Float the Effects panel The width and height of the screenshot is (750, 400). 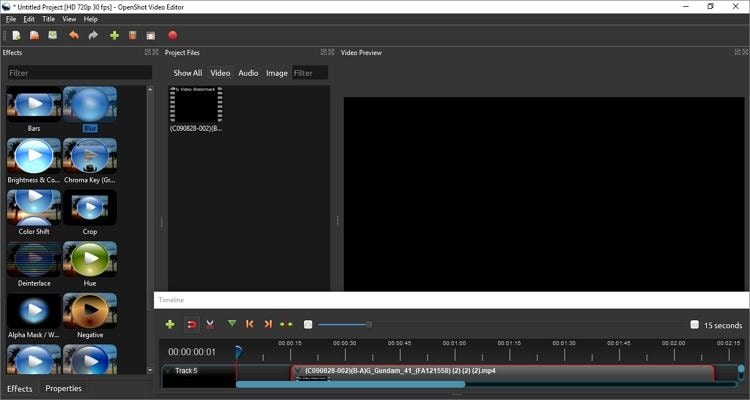(x=148, y=52)
